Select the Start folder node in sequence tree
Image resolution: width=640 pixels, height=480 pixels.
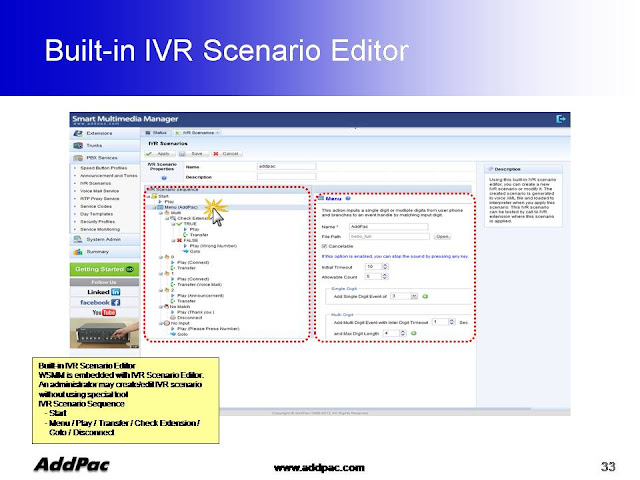[160, 196]
